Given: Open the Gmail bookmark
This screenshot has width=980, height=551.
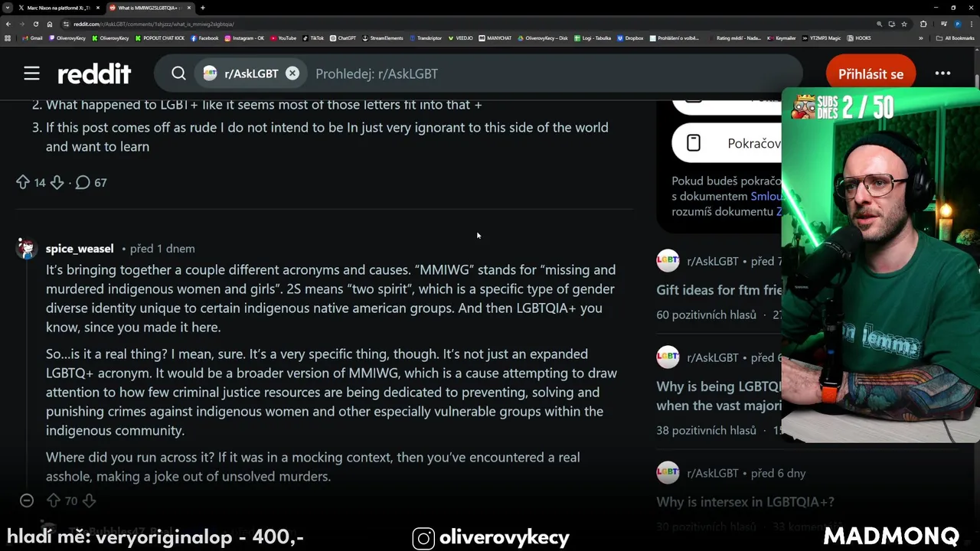Looking at the screenshot, I should [32, 37].
